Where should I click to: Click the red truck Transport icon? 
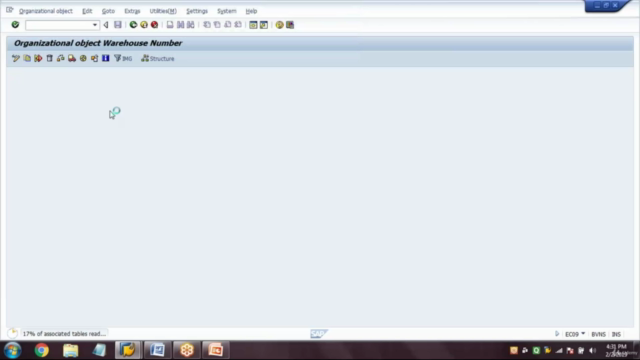[72, 58]
